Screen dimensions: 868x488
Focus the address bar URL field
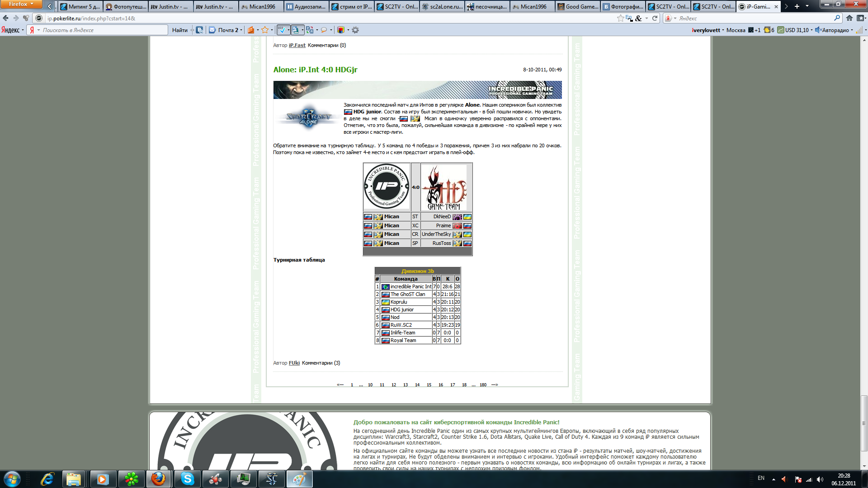coord(330,18)
